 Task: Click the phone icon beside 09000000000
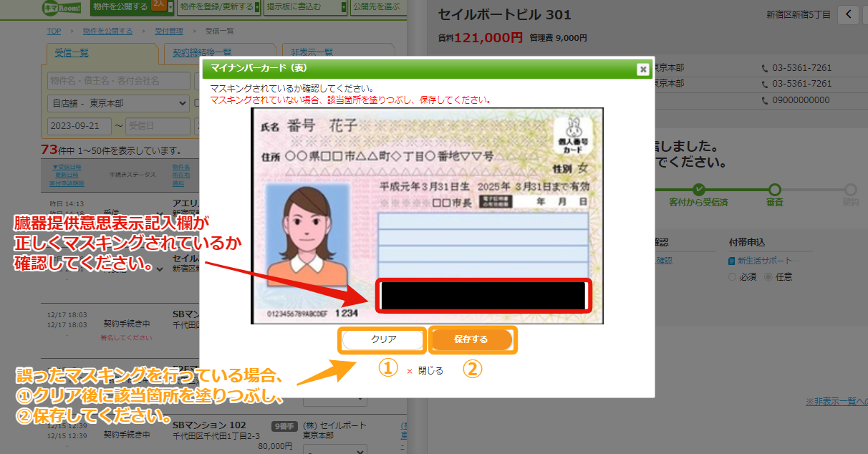point(765,100)
